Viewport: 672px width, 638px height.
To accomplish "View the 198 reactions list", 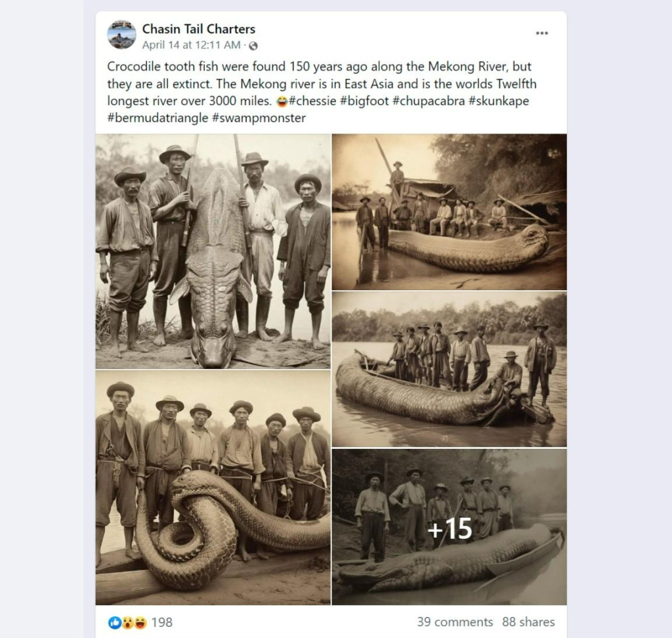I will [162, 622].
